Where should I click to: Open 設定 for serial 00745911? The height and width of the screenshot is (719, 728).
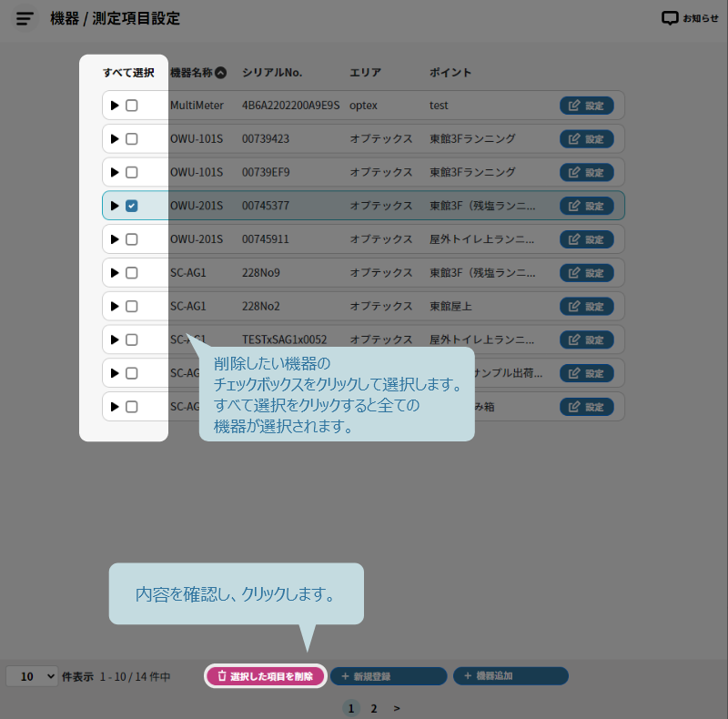click(586, 239)
